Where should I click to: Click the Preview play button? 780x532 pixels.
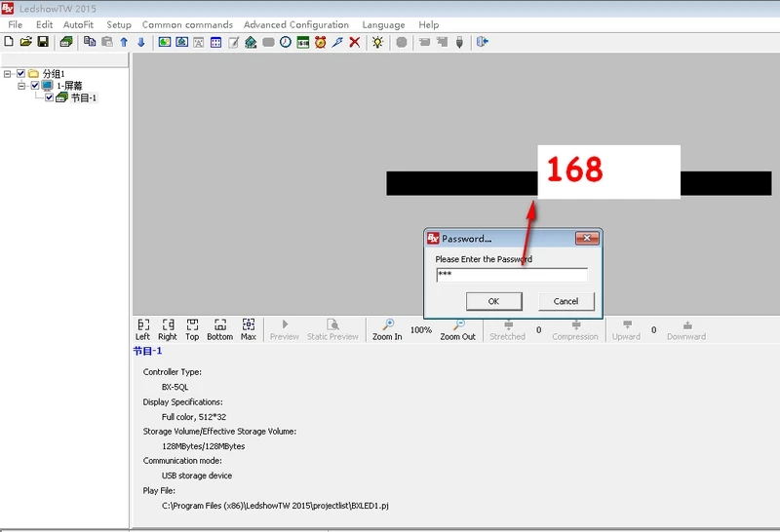(285, 329)
